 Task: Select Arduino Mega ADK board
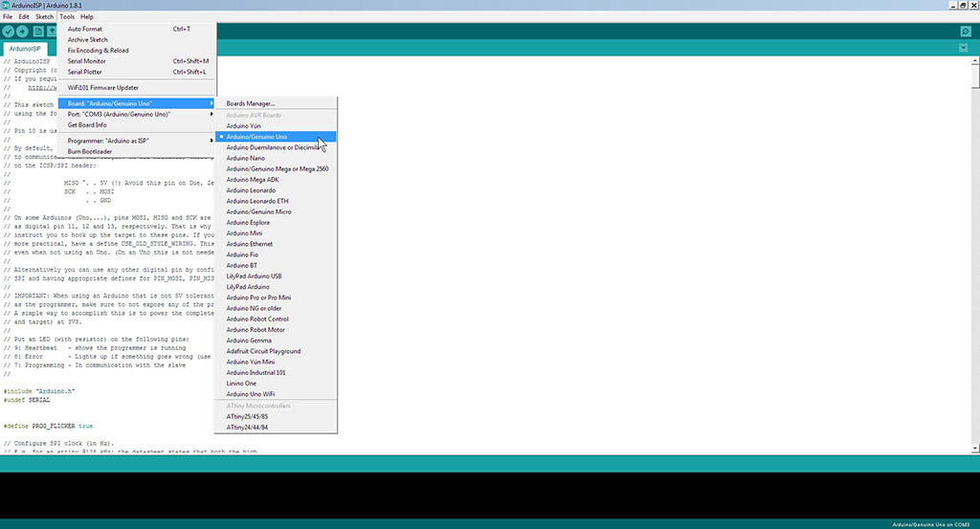276,179
